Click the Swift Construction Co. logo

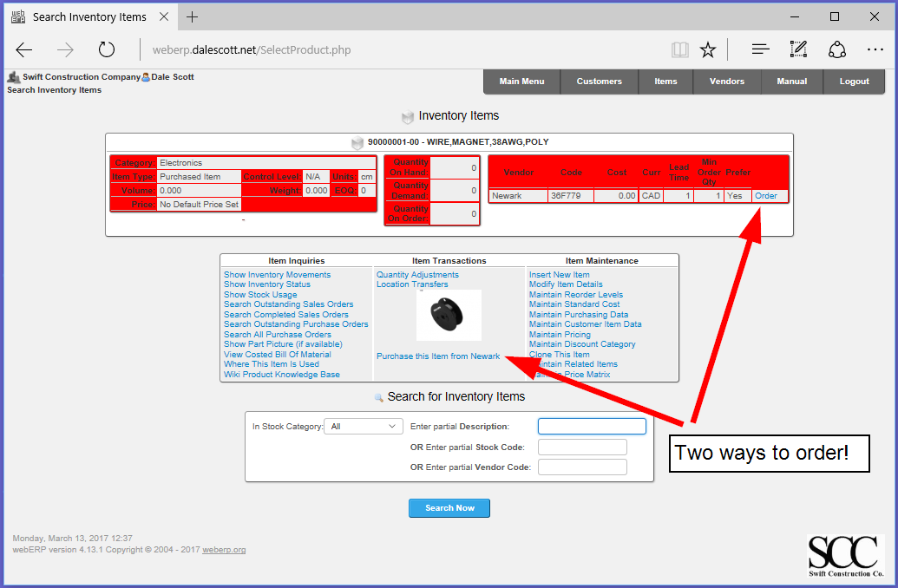pyautogui.click(x=846, y=556)
